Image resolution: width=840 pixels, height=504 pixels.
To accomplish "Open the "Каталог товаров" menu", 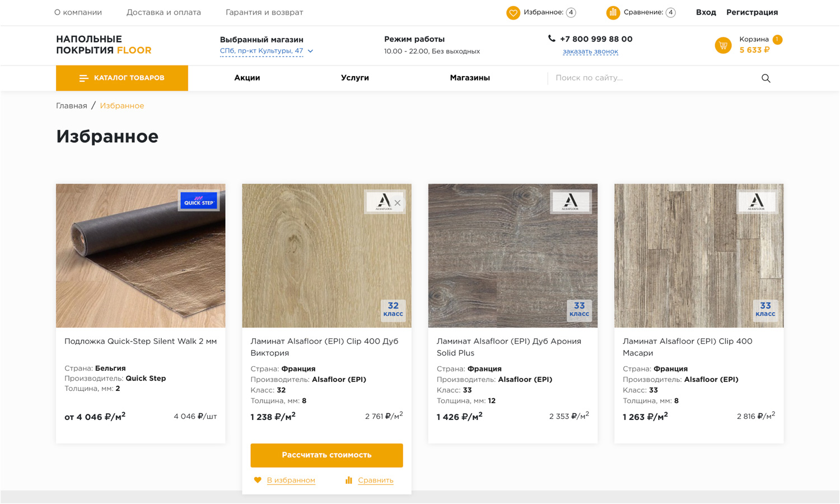I will 122,78.
